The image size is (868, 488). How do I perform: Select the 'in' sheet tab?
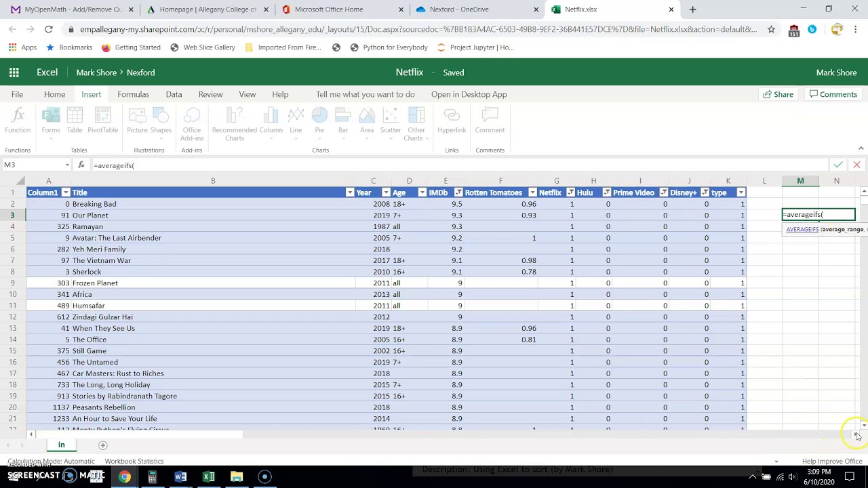(x=61, y=445)
